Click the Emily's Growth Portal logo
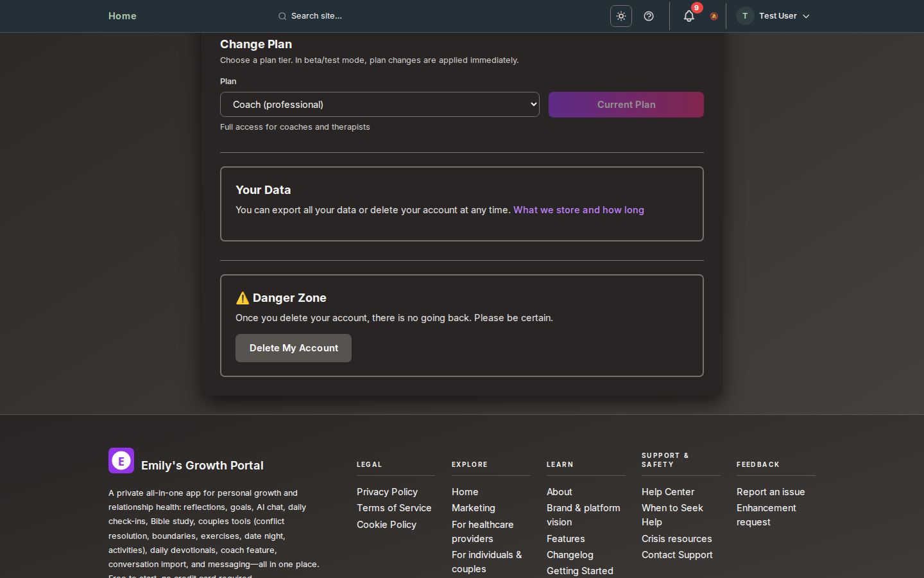The height and width of the screenshot is (578, 924). click(x=121, y=460)
